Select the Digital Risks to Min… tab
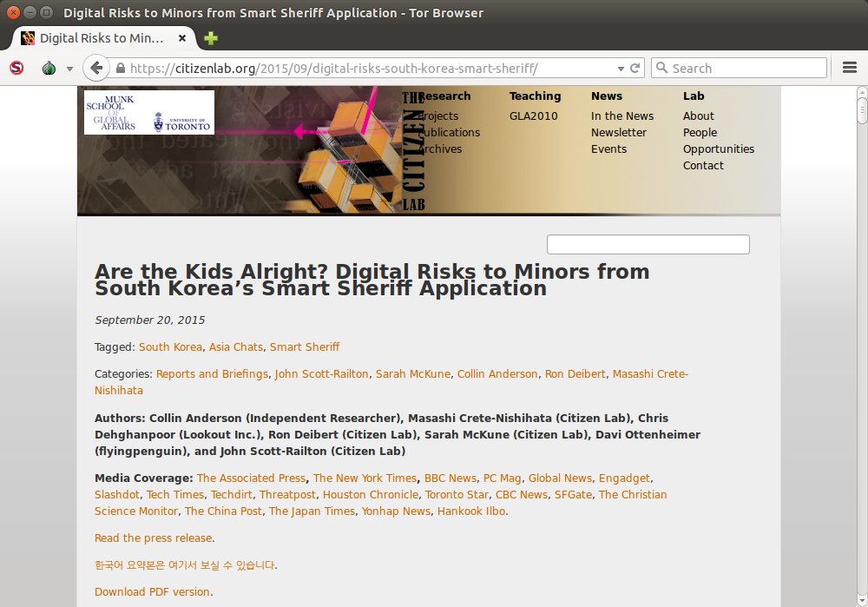 tap(103, 38)
